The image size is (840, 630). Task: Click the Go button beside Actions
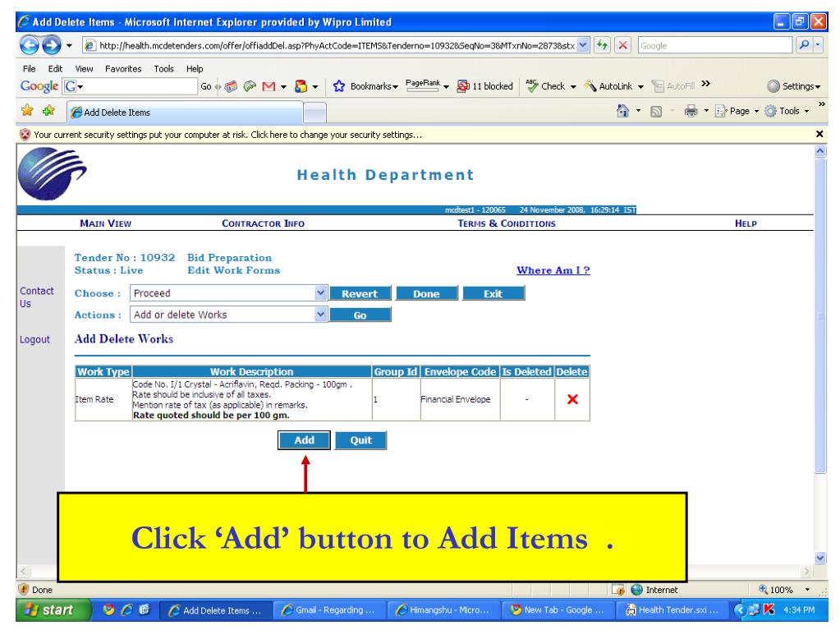click(360, 315)
